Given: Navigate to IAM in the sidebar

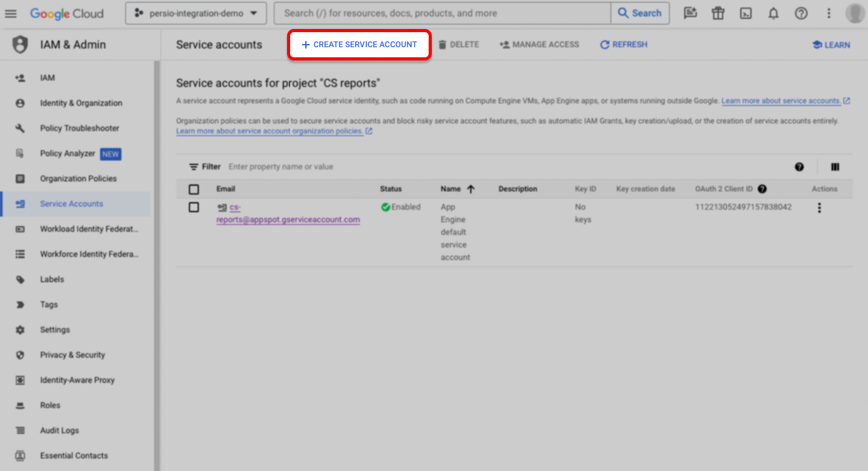Looking at the screenshot, I should pos(47,77).
